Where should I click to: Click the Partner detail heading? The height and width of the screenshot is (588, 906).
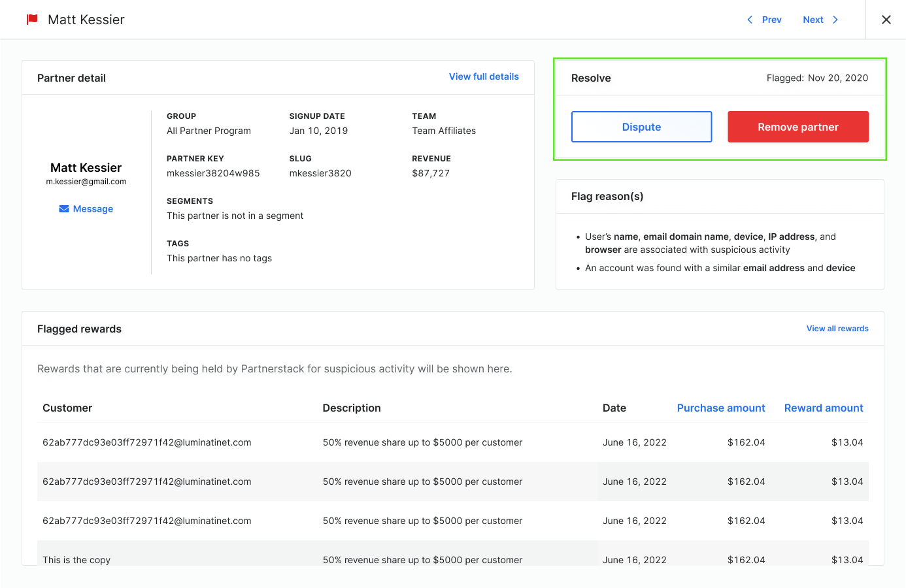[71, 78]
